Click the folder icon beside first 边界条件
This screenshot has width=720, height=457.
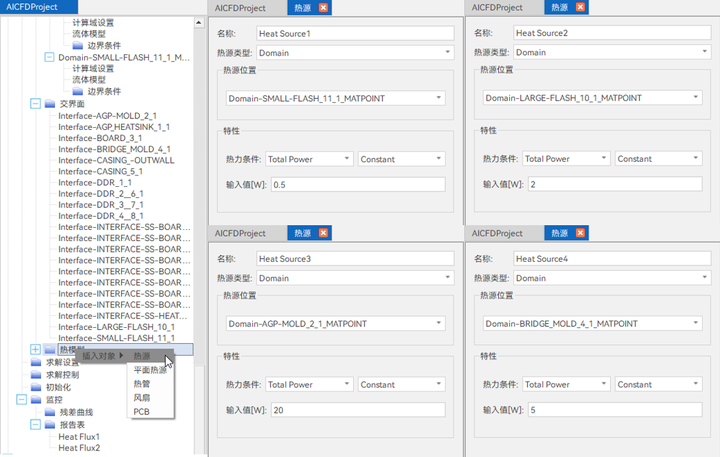click(78, 45)
